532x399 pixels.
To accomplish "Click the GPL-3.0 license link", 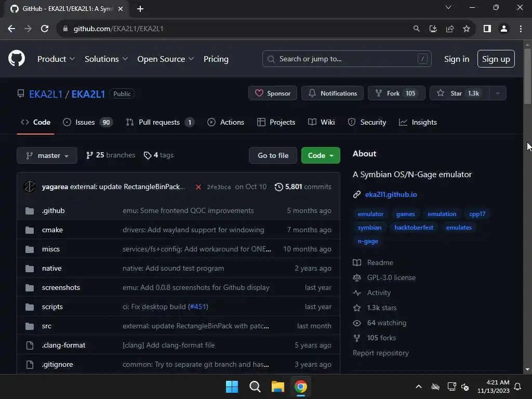I will coord(391,278).
